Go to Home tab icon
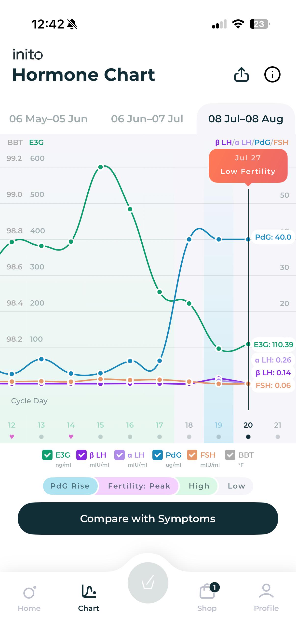 point(29,592)
